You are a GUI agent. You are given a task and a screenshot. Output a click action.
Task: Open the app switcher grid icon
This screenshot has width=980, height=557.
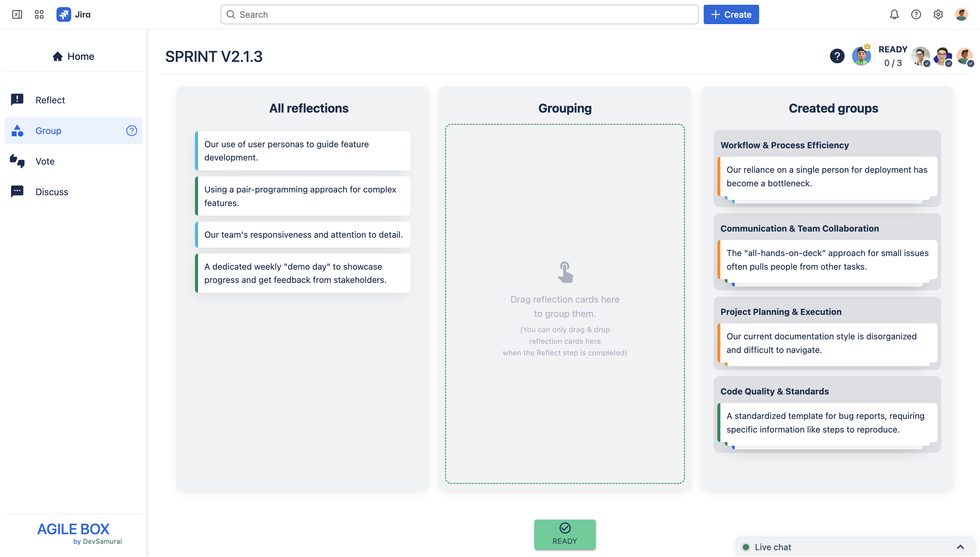39,15
